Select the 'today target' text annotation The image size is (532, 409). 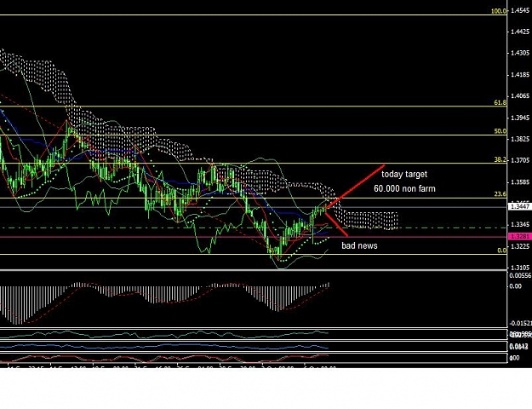coord(404,175)
